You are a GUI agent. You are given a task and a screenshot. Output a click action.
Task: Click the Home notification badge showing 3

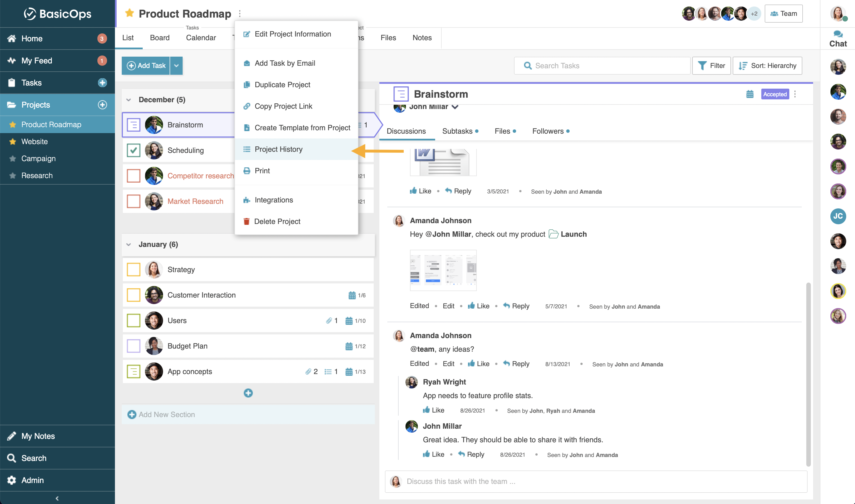[102, 39]
